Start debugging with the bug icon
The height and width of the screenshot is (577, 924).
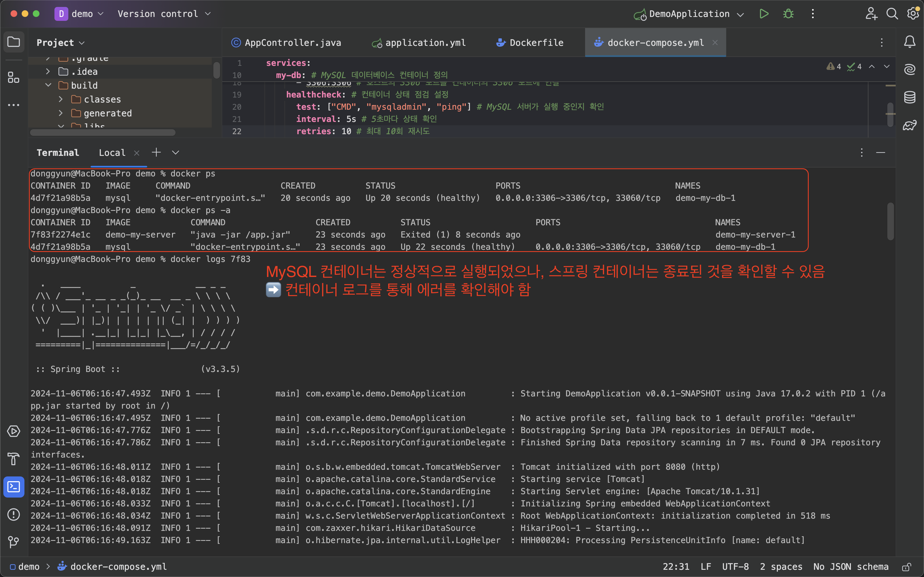point(788,14)
